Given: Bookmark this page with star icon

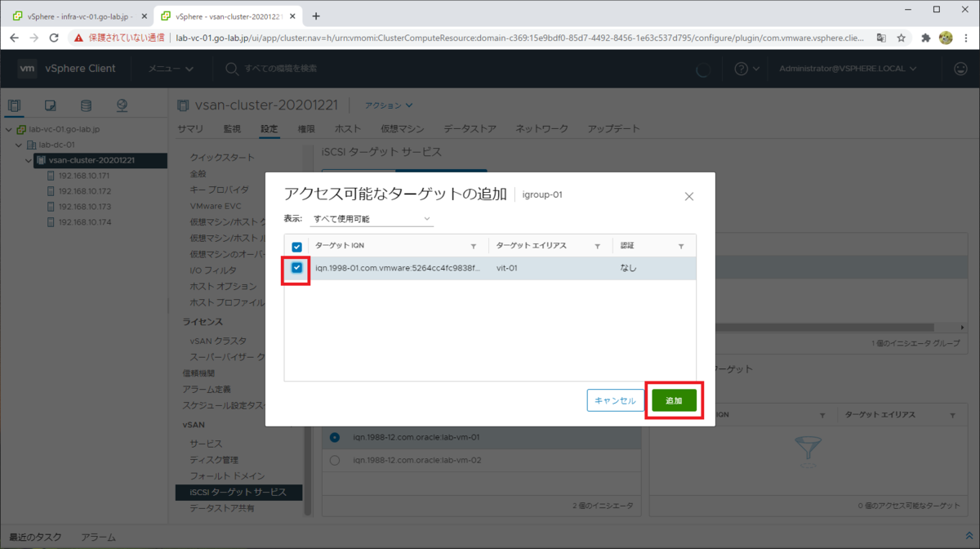Looking at the screenshot, I should tap(902, 38).
